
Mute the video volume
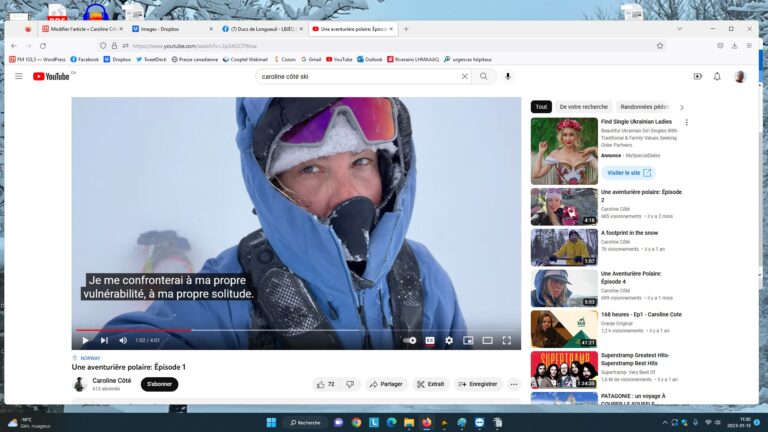tap(123, 340)
